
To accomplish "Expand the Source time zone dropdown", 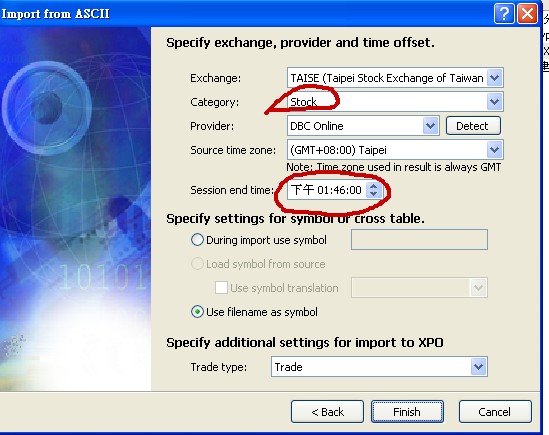I will point(494,150).
